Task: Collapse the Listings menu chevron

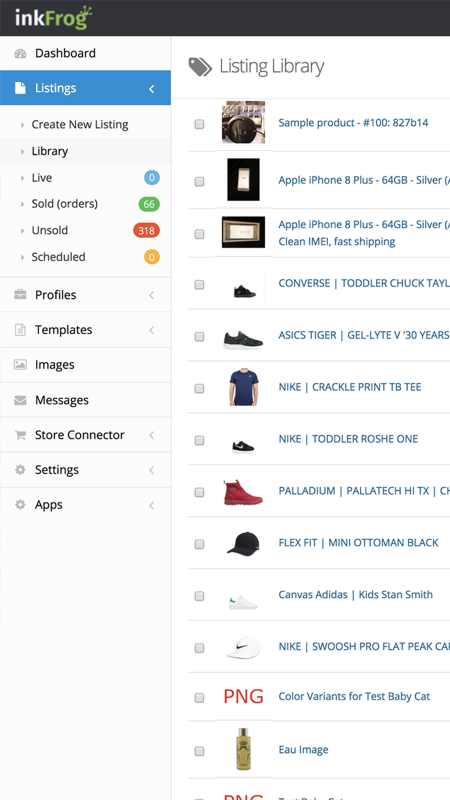Action: 152,89
